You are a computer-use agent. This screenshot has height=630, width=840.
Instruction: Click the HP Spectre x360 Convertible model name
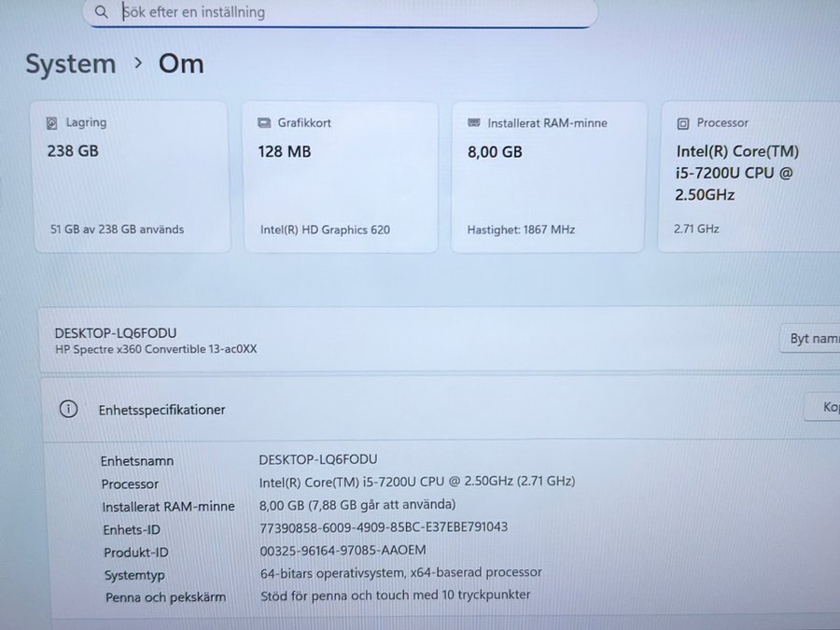(156, 349)
